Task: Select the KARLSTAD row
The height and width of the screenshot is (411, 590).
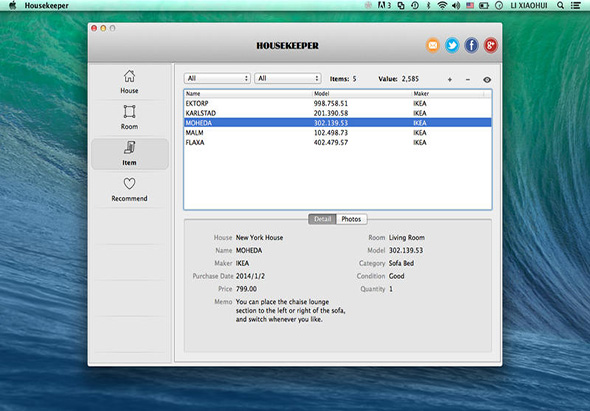Action: click(338, 113)
